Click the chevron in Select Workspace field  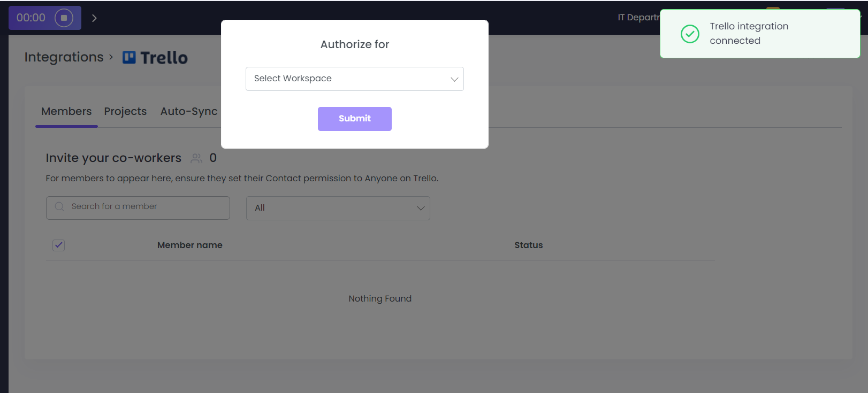pos(454,79)
